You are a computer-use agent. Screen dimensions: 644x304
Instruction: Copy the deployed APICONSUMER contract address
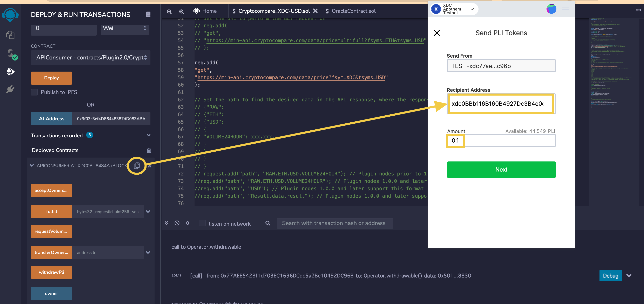point(136,166)
